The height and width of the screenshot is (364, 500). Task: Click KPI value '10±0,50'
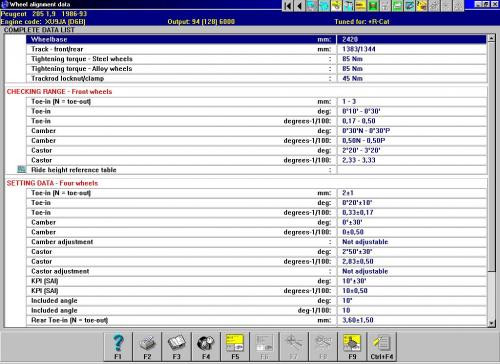click(355, 291)
